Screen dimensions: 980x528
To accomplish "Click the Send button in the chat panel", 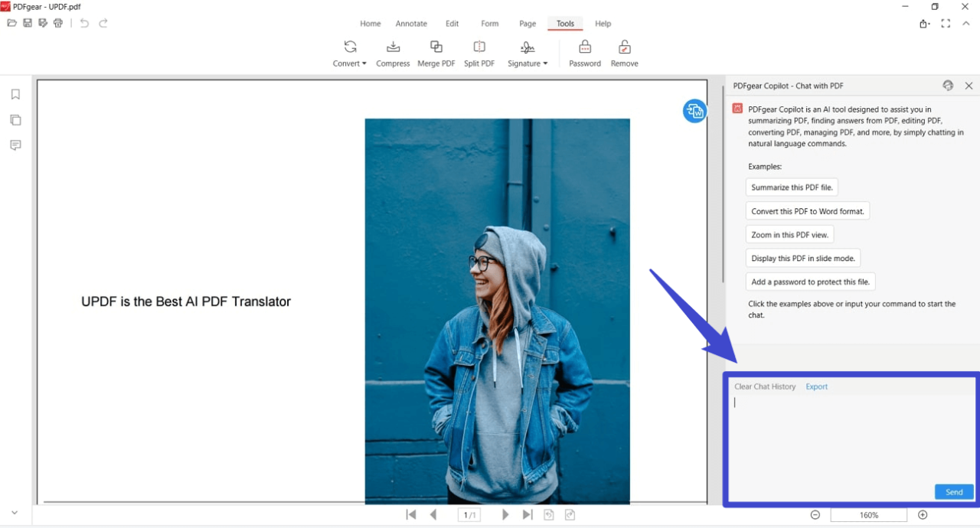I will click(x=953, y=491).
